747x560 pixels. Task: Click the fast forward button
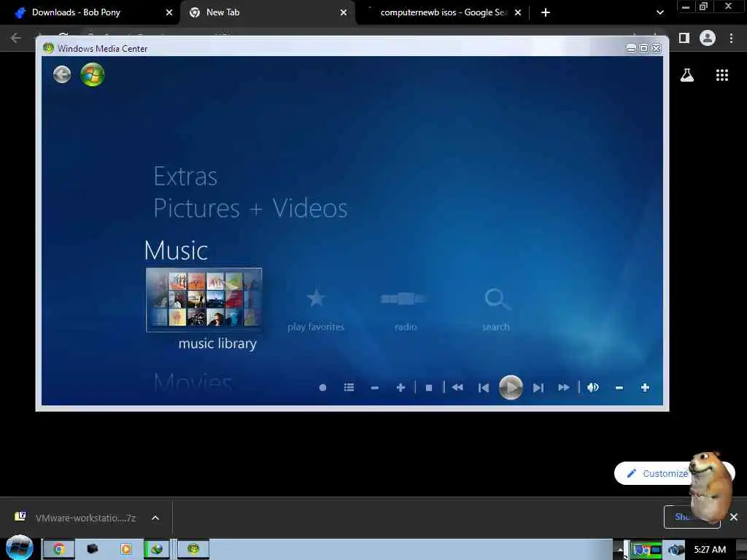pos(564,388)
